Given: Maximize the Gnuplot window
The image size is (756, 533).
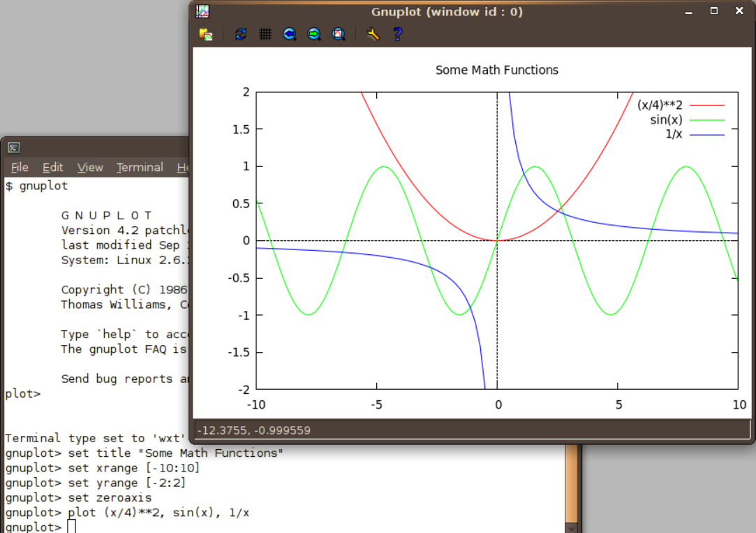Looking at the screenshot, I should coord(714,11).
